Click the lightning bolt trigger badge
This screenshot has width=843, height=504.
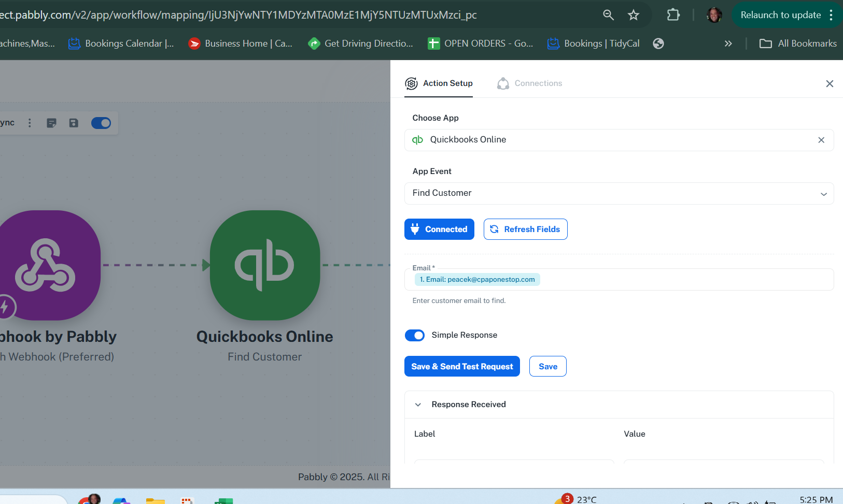6,307
